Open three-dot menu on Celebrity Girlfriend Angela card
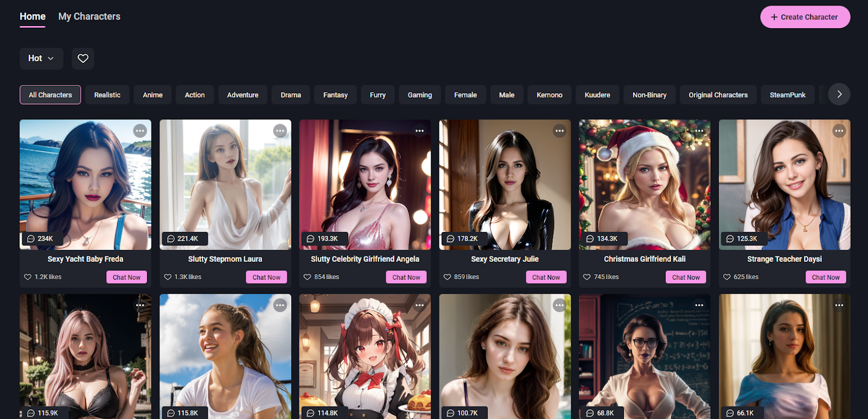This screenshot has height=419, width=868. [420, 131]
